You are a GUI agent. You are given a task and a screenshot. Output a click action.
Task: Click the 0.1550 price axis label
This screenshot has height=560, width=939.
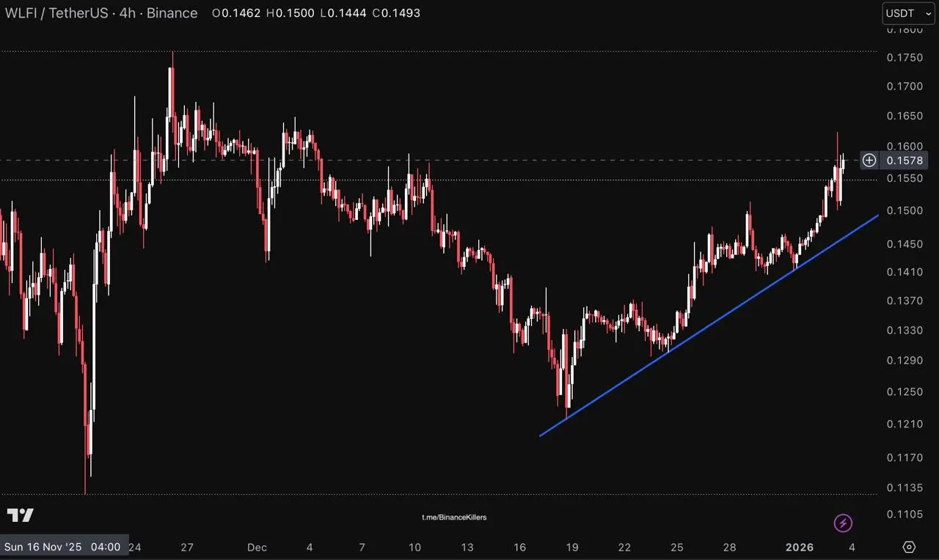(905, 178)
